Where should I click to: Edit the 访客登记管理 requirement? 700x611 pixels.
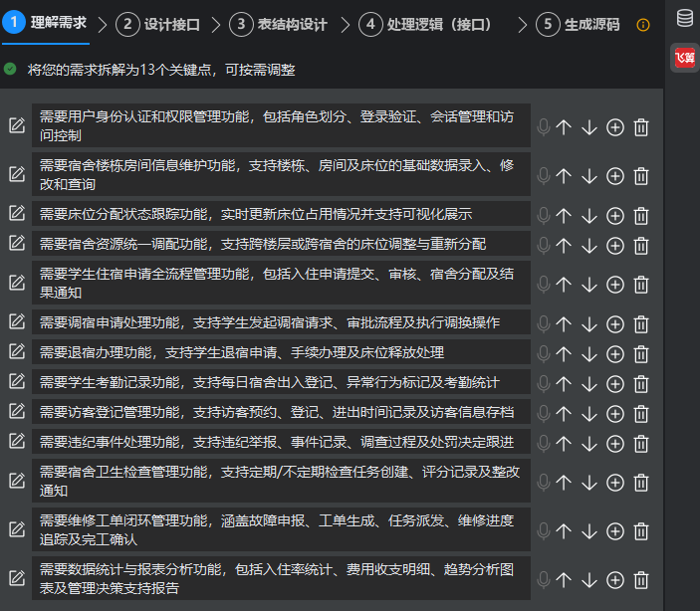(x=17, y=411)
